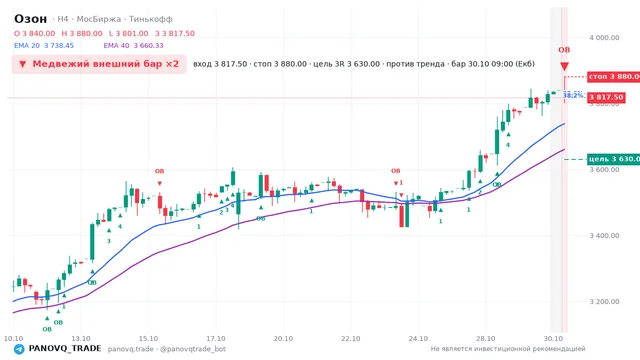
Task: Click the green 'цель 3 630.00' target tag
Action: click(613, 159)
